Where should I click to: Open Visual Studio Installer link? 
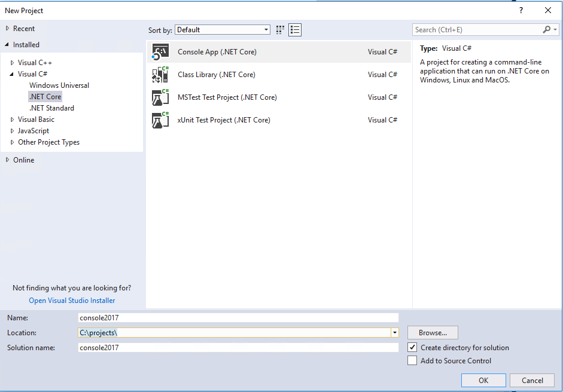click(72, 300)
